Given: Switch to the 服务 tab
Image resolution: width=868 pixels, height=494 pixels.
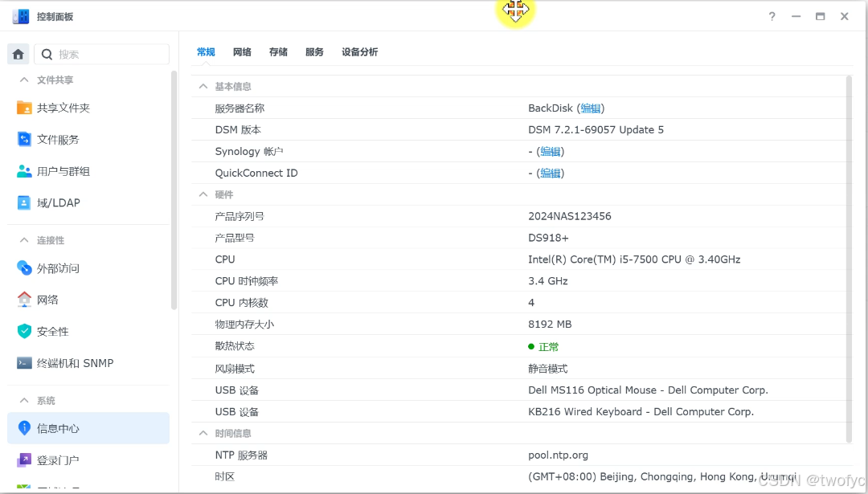Looking at the screenshot, I should point(314,52).
